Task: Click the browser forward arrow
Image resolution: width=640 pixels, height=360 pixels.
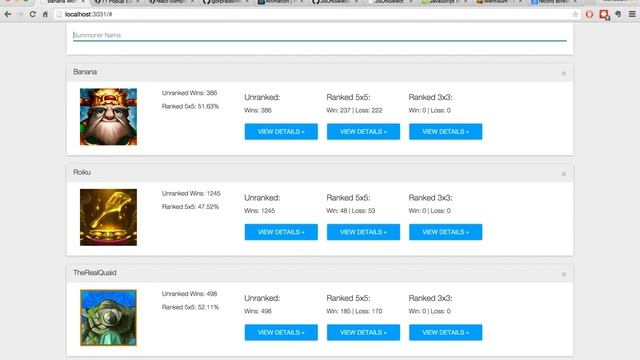Action: click(20, 14)
